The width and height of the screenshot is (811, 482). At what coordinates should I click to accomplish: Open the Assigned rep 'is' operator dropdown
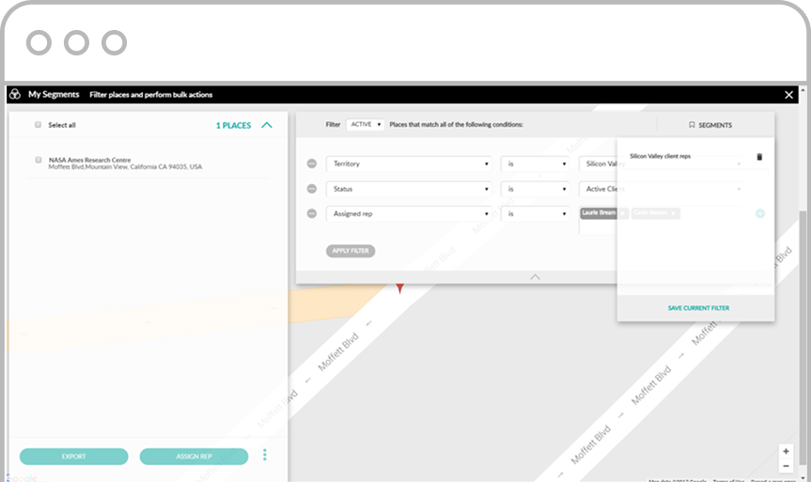(x=535, y=214)
